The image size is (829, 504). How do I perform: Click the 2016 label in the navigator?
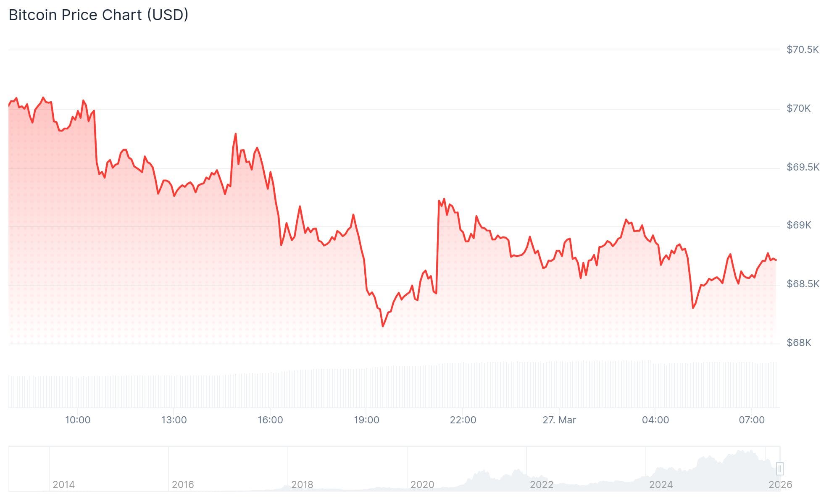pos(183,485)
